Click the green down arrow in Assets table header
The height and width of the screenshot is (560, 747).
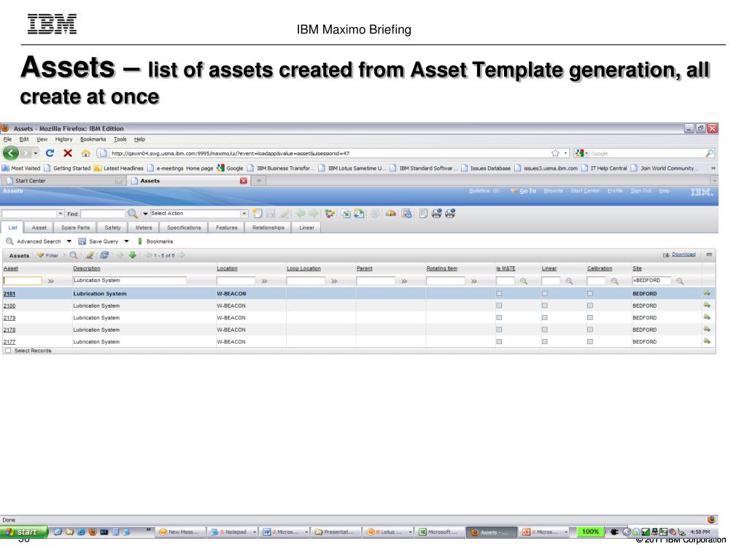click(x=133, y=255)
